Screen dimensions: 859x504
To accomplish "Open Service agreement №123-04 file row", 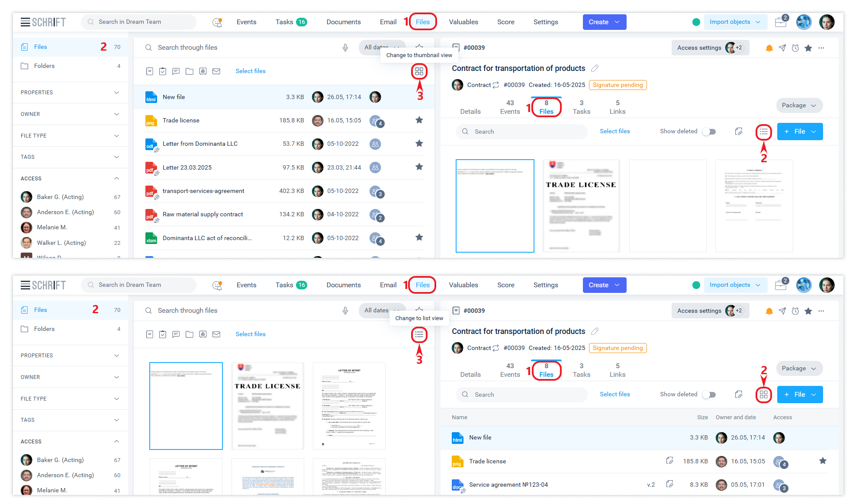I will (508, 485).
